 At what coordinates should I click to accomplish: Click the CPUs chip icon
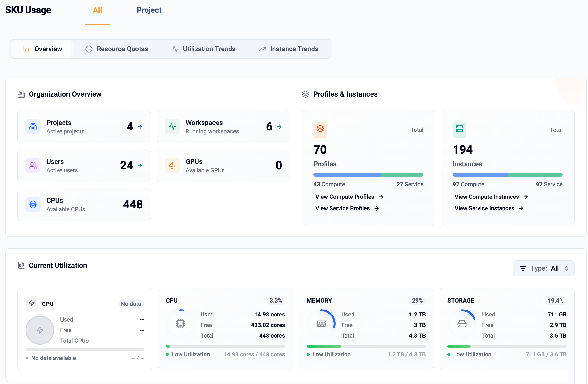pyautogui.click(x=33, y=204)
